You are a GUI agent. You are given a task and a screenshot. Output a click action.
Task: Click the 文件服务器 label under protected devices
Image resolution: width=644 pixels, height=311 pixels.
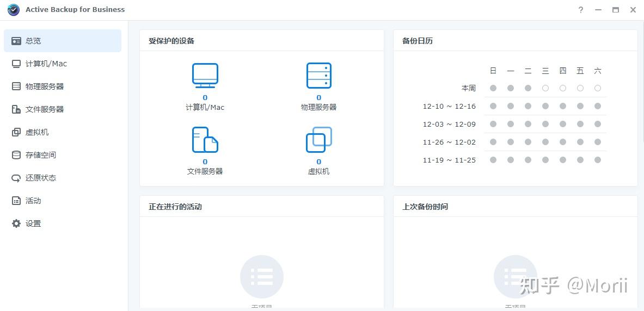click(x=205, y=171)
